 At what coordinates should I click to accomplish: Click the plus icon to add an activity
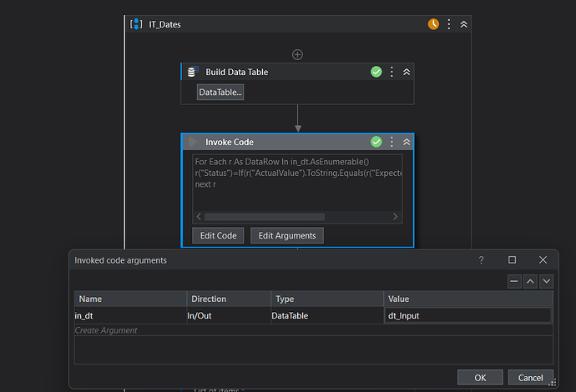[x=297, y=55]
